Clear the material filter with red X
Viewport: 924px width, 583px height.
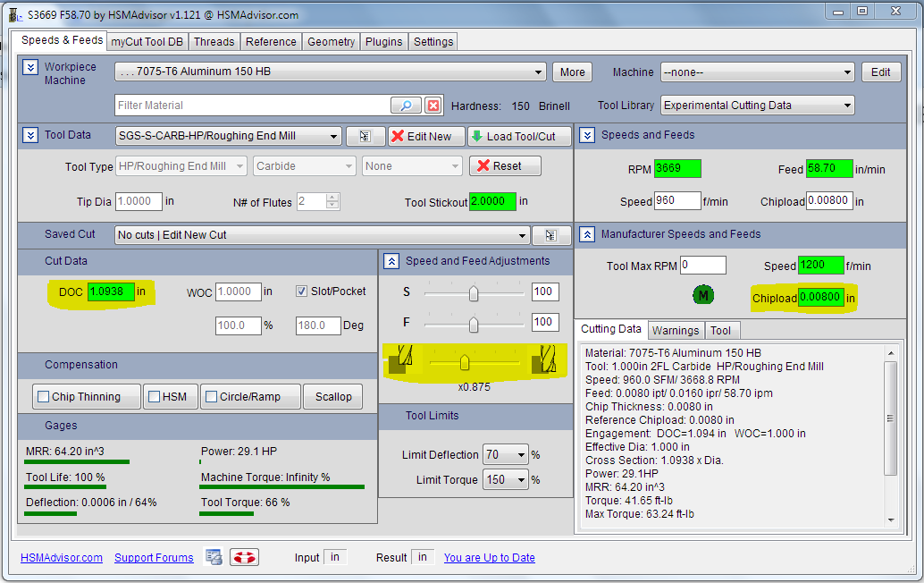(433, 106)
